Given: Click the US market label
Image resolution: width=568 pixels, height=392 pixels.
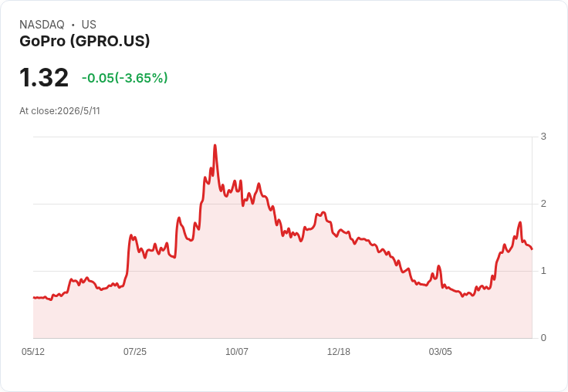Looking at the screenshot, I should (89, 25).
